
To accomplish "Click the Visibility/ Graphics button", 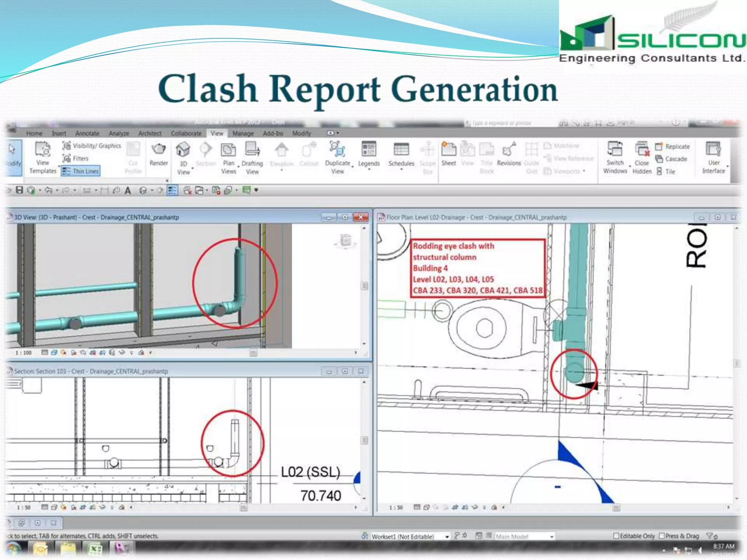I will tap(92, 146).
